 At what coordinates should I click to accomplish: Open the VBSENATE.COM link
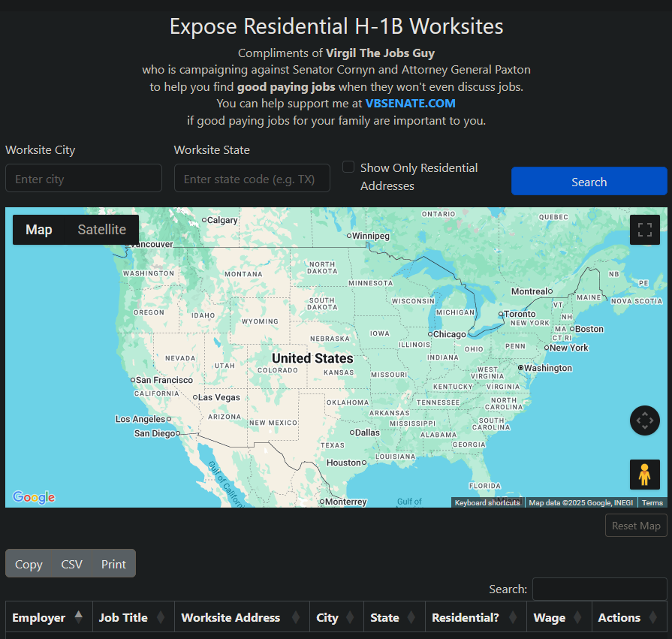410,104
